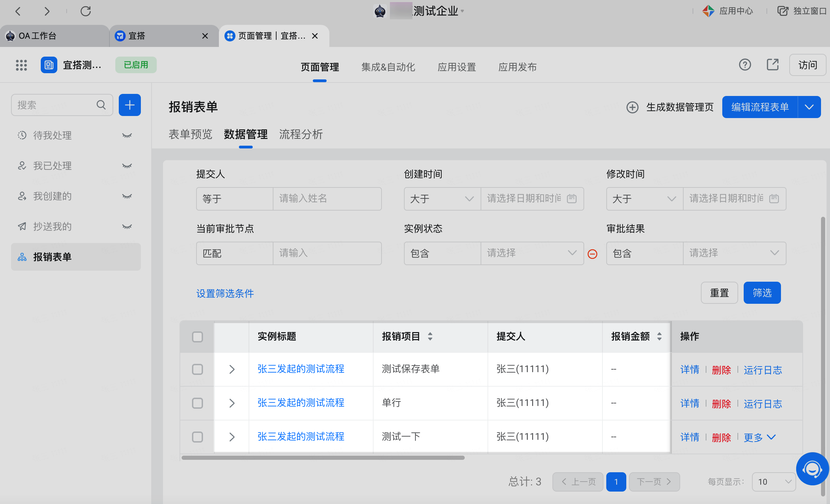Screen dimensions: 830x504
Task: Open the nine-dot app grid menu
Action: tap(21, 65)
